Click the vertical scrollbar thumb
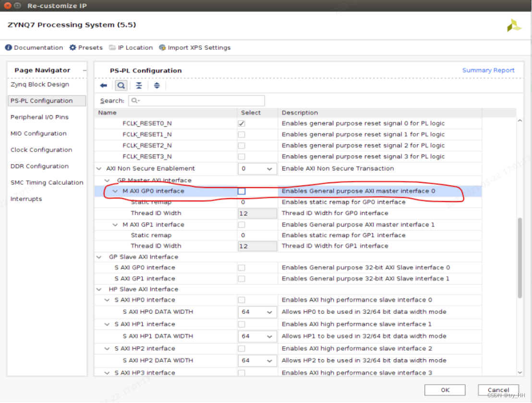This screenshot has width=532, height=403. click(x=520, y=258)
